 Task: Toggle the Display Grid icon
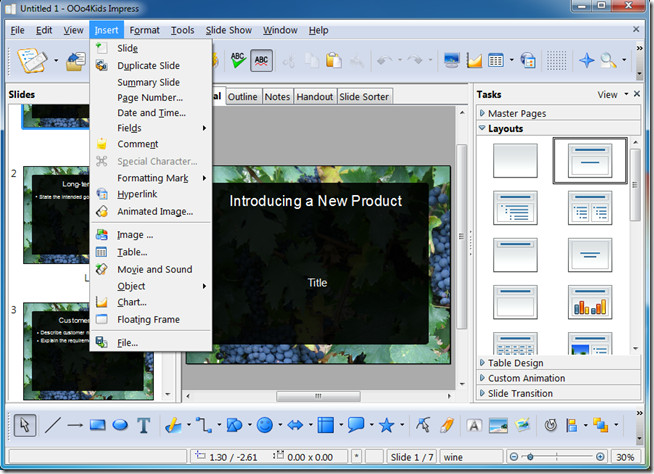point(556,61)
